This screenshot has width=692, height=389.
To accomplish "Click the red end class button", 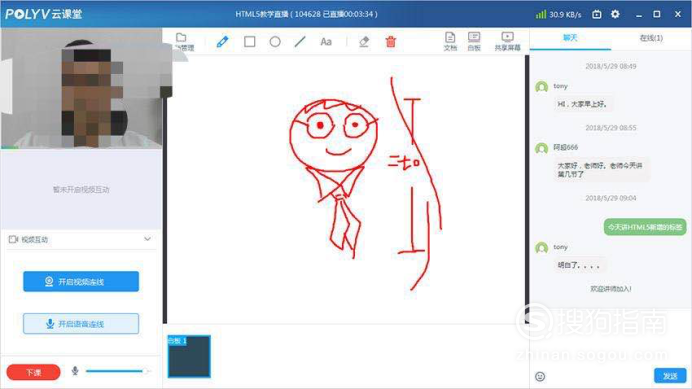I will 34,372.
